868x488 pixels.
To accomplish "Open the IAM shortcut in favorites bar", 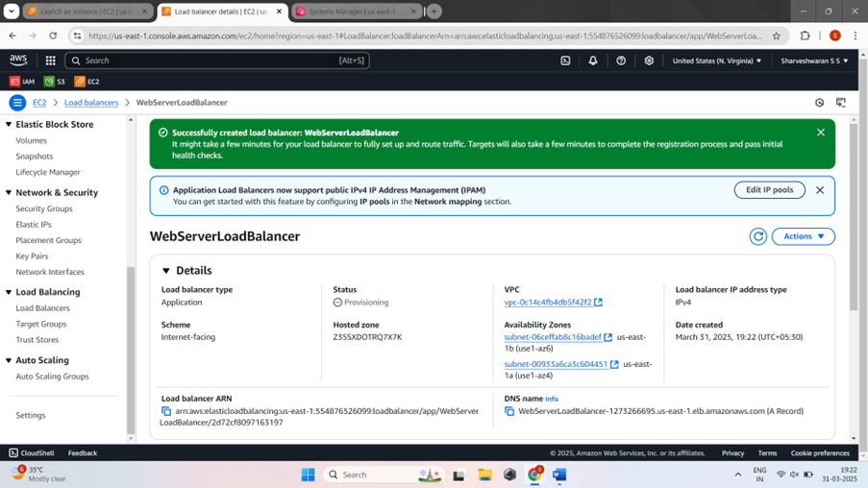I will pyautogui.click(x=21, y=82).
